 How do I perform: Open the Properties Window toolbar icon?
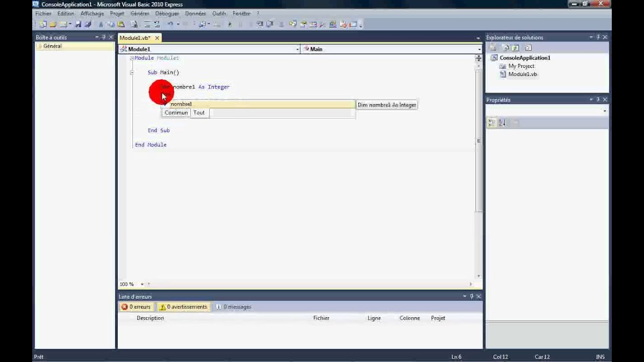[x=303, y=24]
